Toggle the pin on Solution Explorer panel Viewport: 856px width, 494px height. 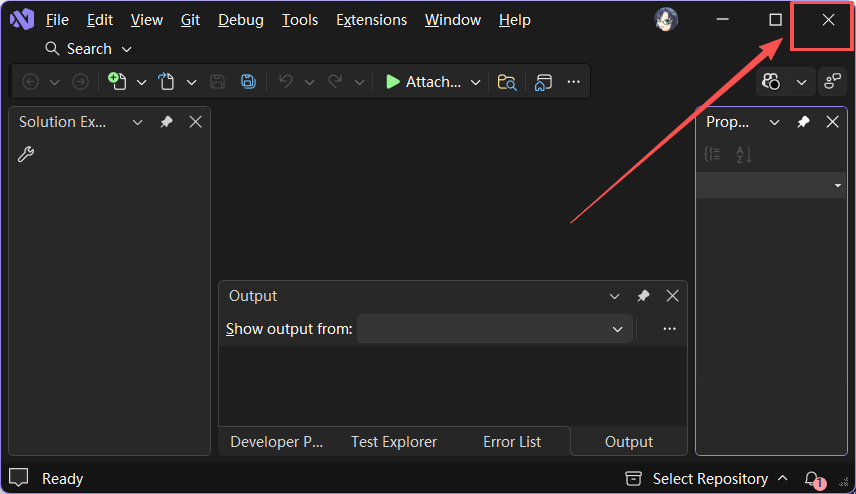point(167,122)
